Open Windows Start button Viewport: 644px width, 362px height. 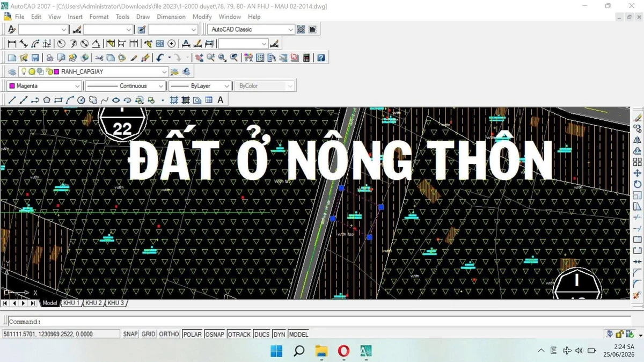[x=276, y=351]
